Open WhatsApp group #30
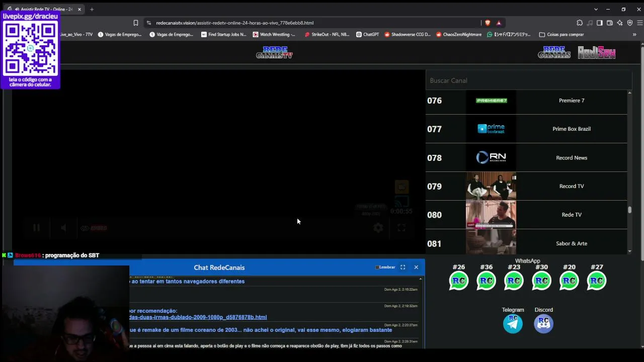The height and width of the screenshot is (362, 644). pos(541,281)
